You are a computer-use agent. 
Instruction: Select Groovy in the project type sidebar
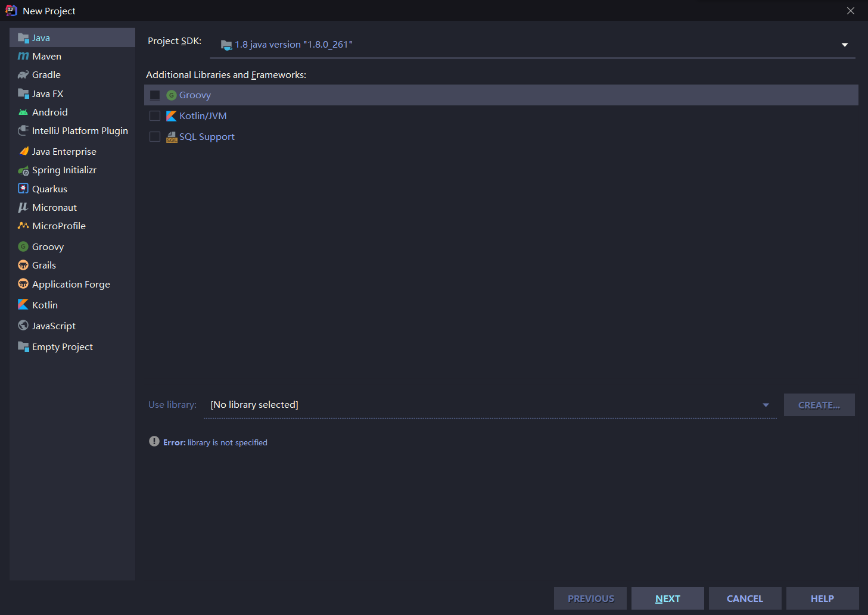tap(73, 246)
